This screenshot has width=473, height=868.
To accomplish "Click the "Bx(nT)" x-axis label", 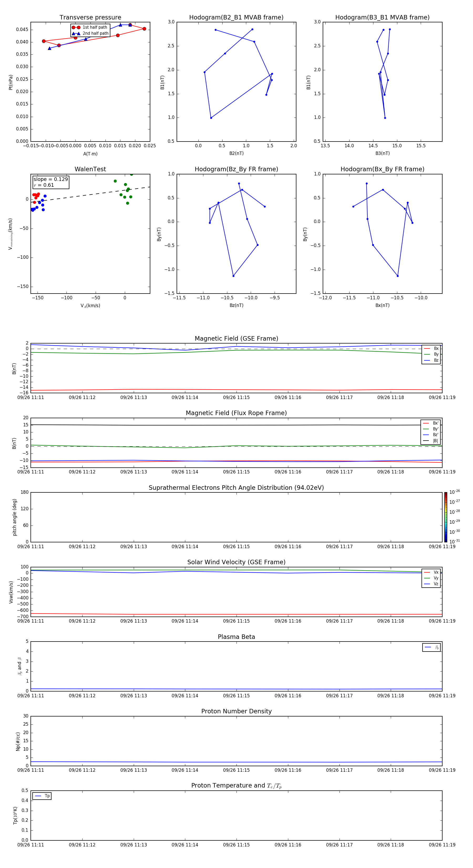I will pos(382,305).
